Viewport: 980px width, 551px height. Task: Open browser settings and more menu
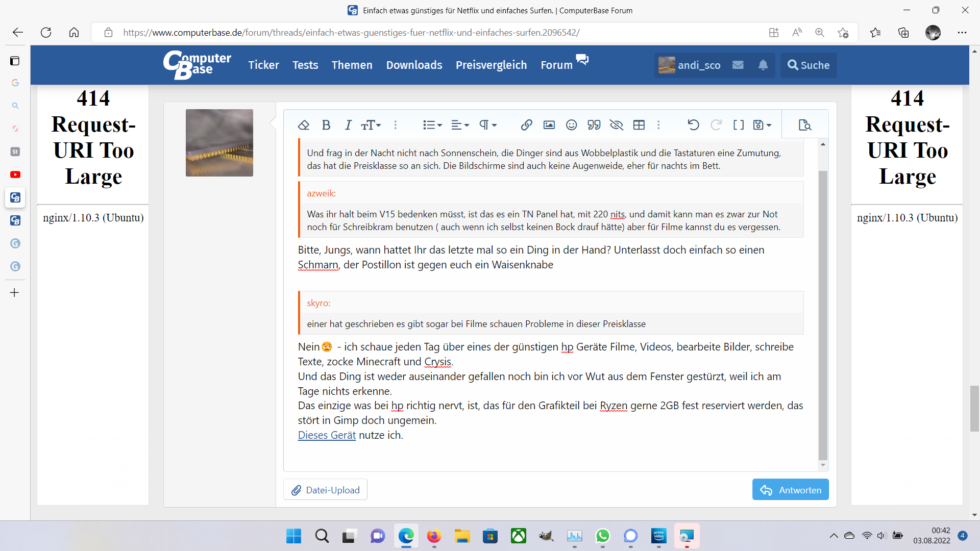pyautogui.click(x=962, y=33)
